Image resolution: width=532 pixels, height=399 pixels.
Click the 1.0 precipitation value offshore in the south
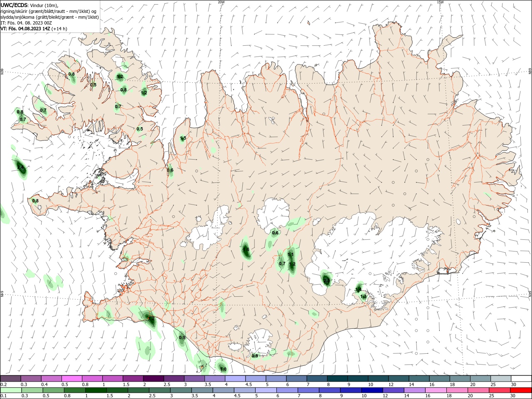click(x=223, y=369)
